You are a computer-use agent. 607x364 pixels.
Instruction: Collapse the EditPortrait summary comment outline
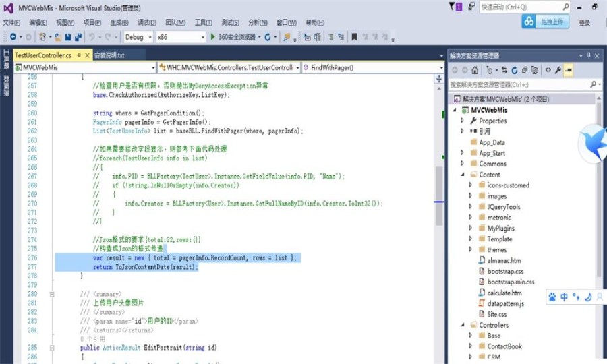(51, 294)
